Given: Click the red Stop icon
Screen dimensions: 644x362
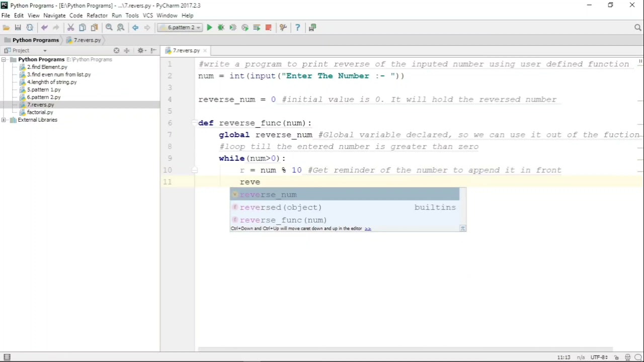Looking at the screenshot, I should point(268,28).
